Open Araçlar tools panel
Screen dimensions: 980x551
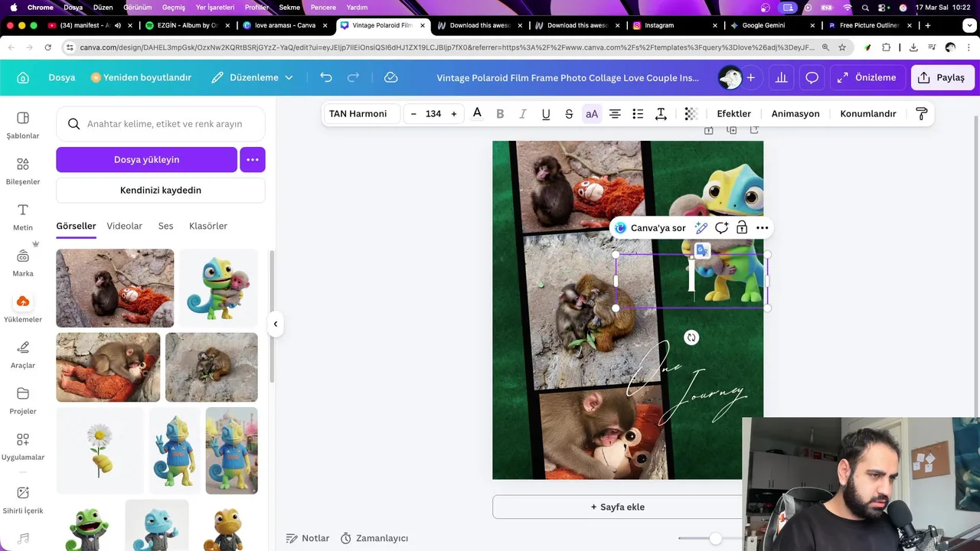tap(23, 355)
